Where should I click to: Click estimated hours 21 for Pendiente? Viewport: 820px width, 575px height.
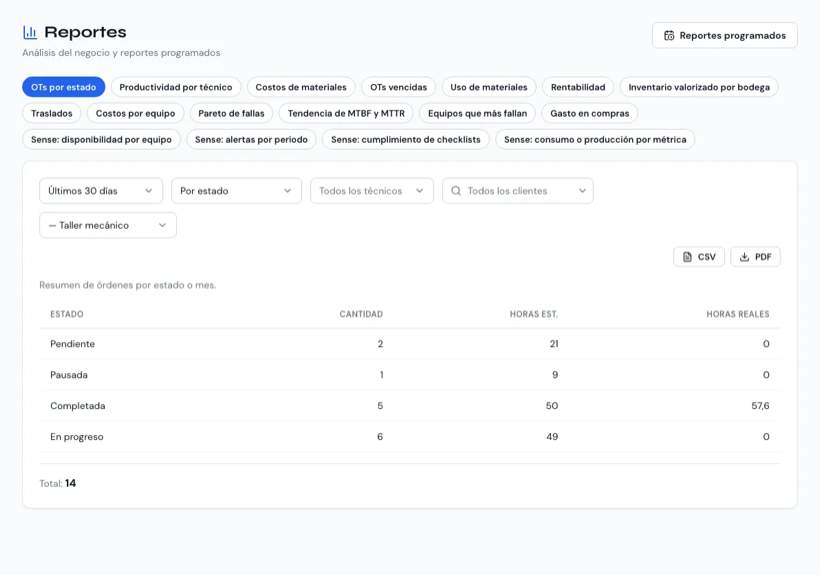pos(554,344)
